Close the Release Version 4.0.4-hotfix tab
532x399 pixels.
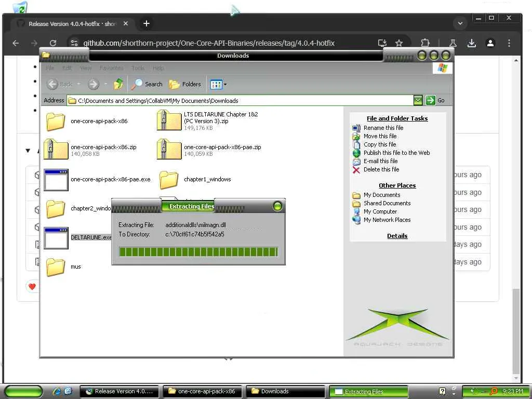click(126, 24)
